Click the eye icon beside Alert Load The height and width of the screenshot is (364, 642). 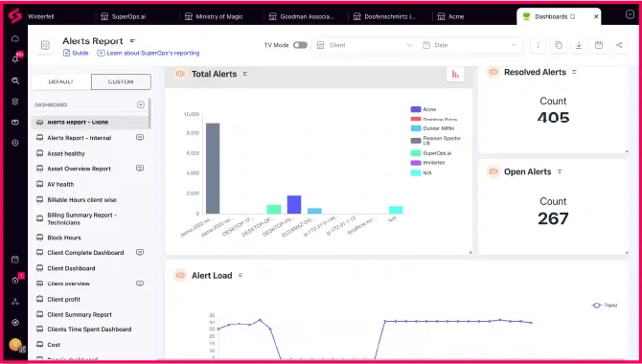[x=180, y=276]
